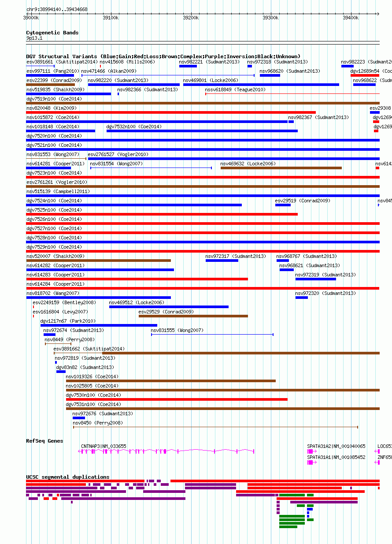Click the chr9:38994140..39434668 region label

pos(57,9)
